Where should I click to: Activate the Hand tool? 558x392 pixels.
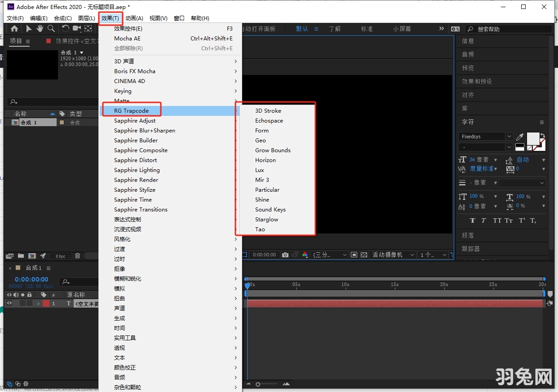coord(40,28)
